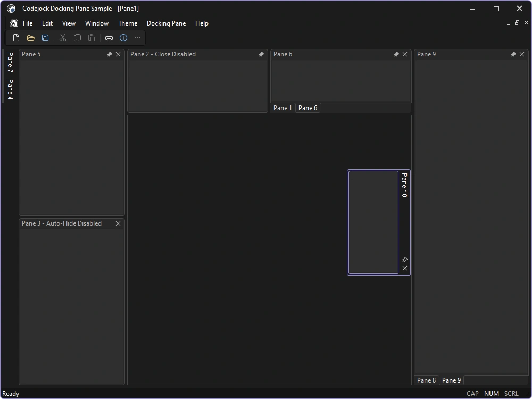Viewport: 532px width, 399px height.
Task: Click the application icon in the title bar
Action: pos(11,9)
